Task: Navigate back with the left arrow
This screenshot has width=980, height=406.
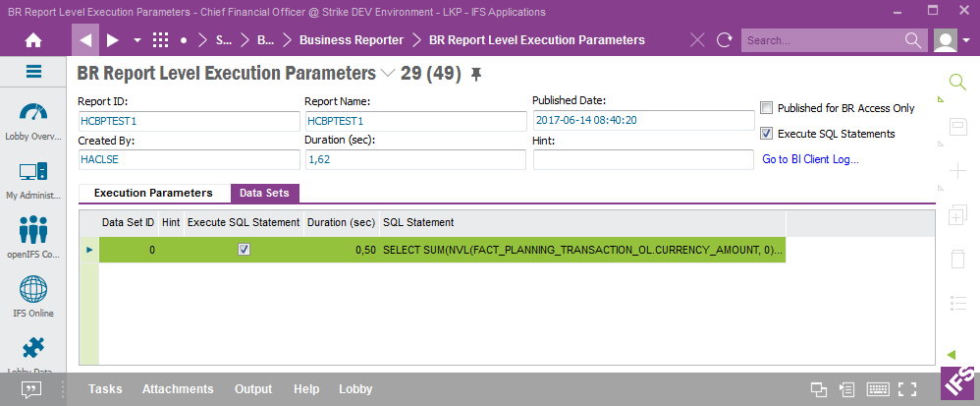Action: pyautogui.click(x=85, y=40)
